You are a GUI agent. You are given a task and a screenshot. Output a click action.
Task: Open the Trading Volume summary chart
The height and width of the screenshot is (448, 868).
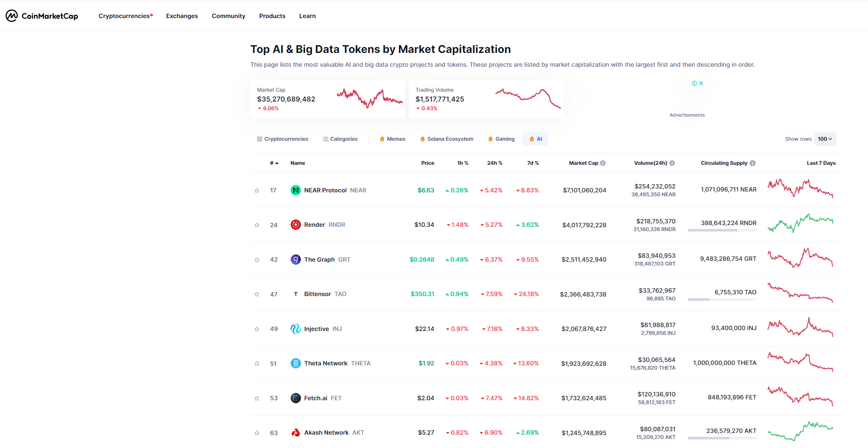[528, 98]
